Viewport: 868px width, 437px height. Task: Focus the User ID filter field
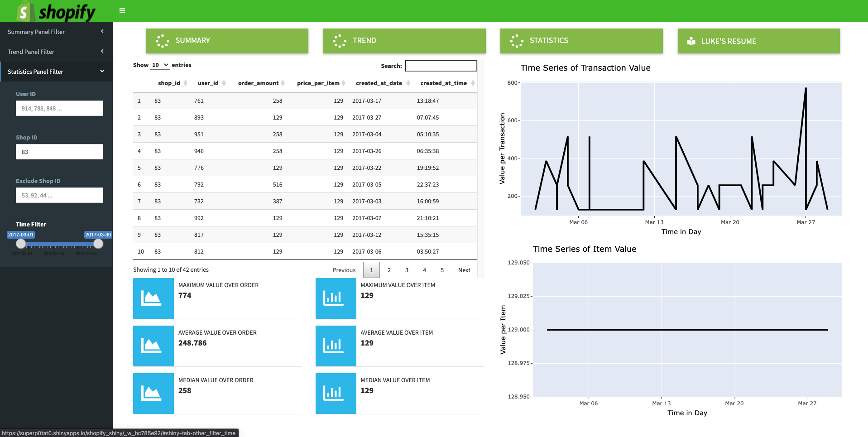[59, 108]
